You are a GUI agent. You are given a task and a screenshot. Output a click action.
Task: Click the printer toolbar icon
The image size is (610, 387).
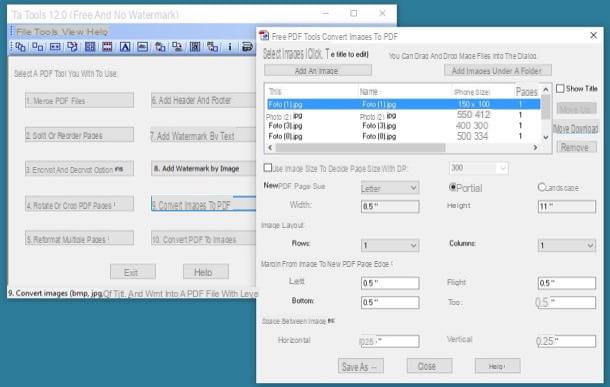click(247, 47)
